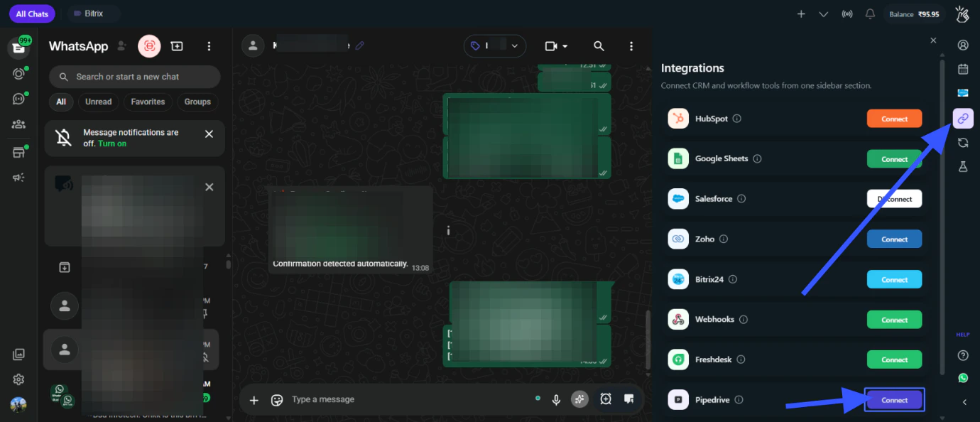Screen dimensions: 980x422
Task: Show info for Zoho integration
Action: [724, 239]
